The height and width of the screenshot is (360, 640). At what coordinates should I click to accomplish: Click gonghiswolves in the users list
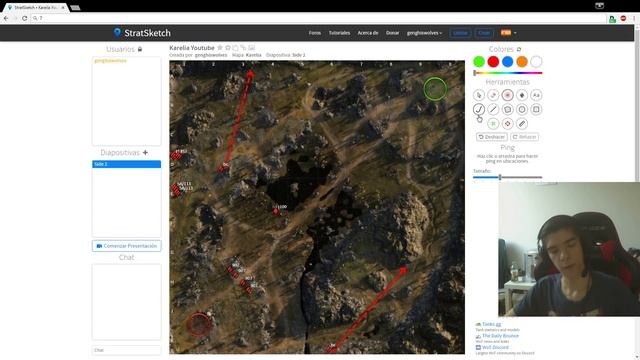[x=110, y=61]
